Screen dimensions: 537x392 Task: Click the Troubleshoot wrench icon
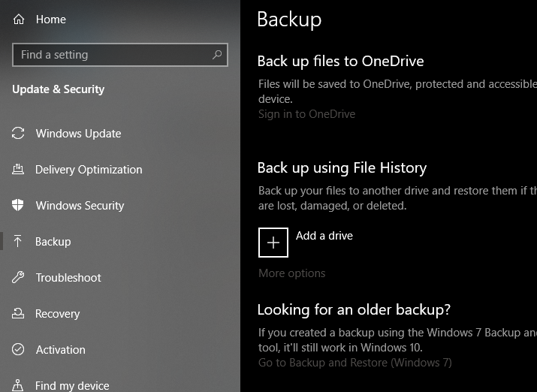pyautogui.click(x=18, y=277)
